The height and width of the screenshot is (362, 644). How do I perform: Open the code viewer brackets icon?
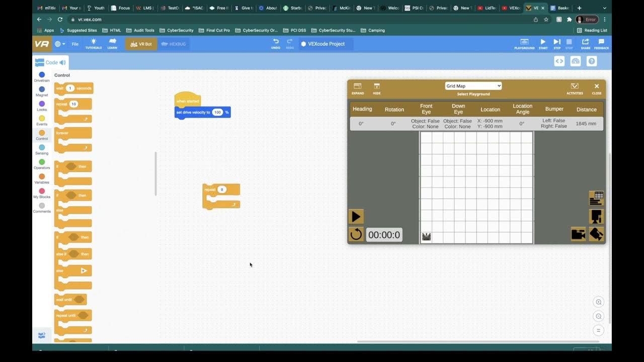[x=559, y=61]
